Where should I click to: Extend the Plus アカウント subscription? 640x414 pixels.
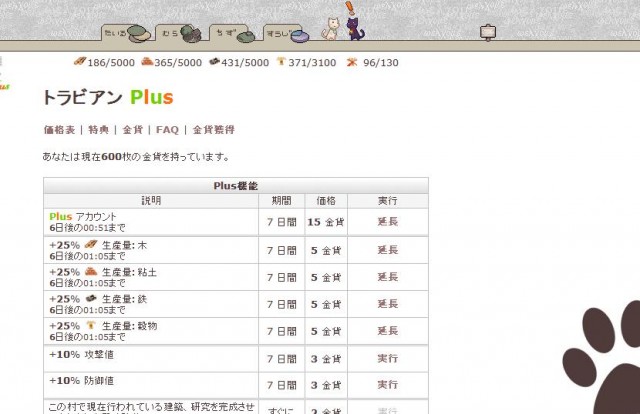point(387,222)
